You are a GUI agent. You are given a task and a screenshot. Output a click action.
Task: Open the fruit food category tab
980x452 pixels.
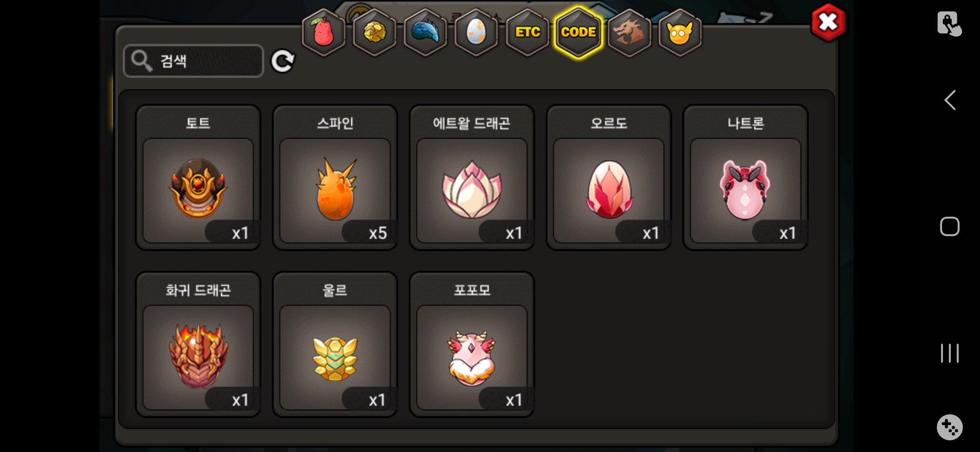tap(324, 32)
